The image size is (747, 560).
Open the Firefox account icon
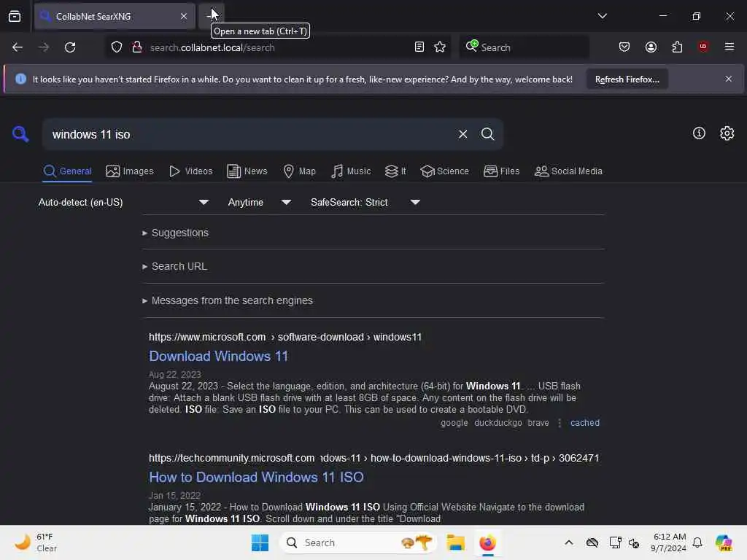coord(651,47)
